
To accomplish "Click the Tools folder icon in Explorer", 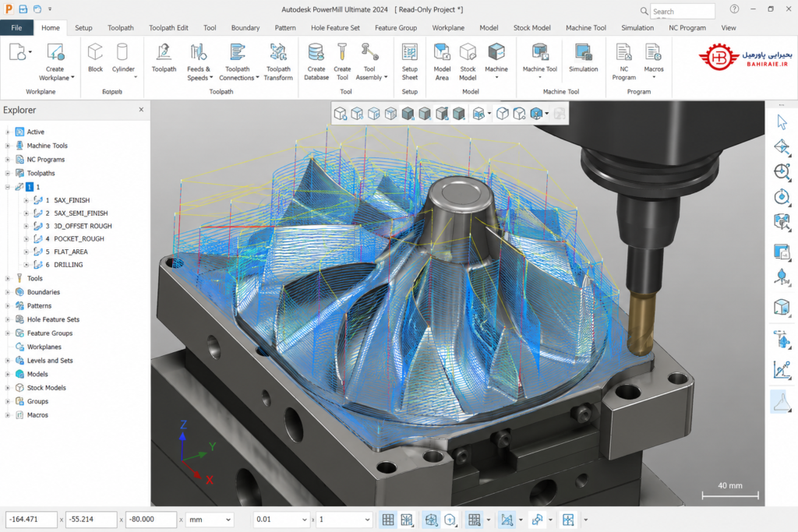I will (19, 278).
